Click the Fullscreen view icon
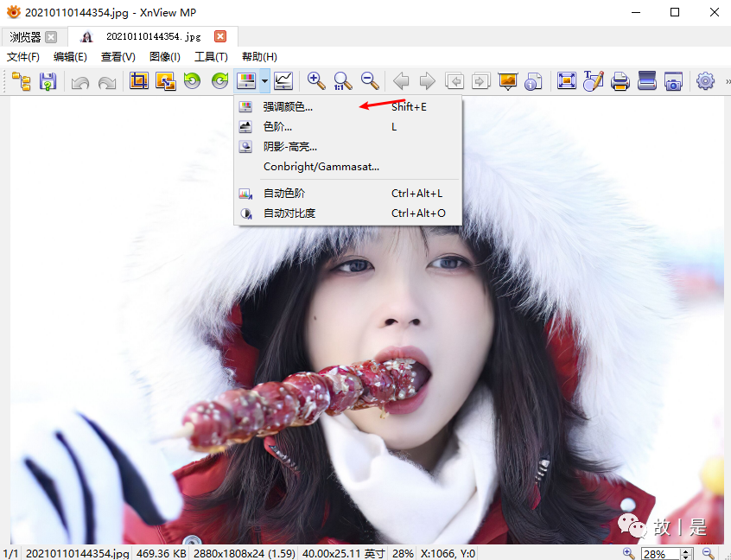Viewport: 731px width, 560px height. [x=567, y=81]
